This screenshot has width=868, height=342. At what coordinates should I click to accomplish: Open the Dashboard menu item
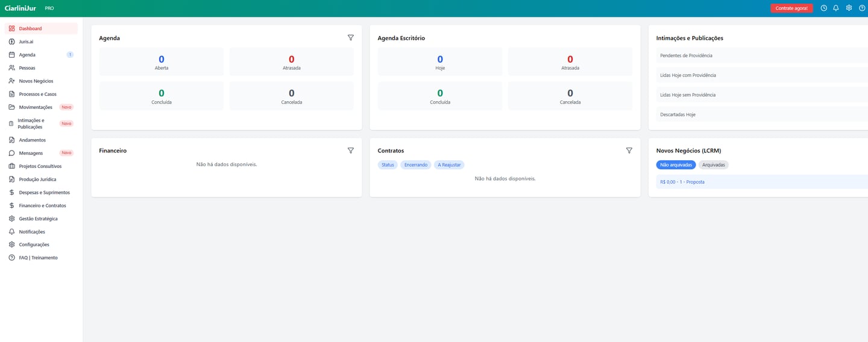pos(42,28)
